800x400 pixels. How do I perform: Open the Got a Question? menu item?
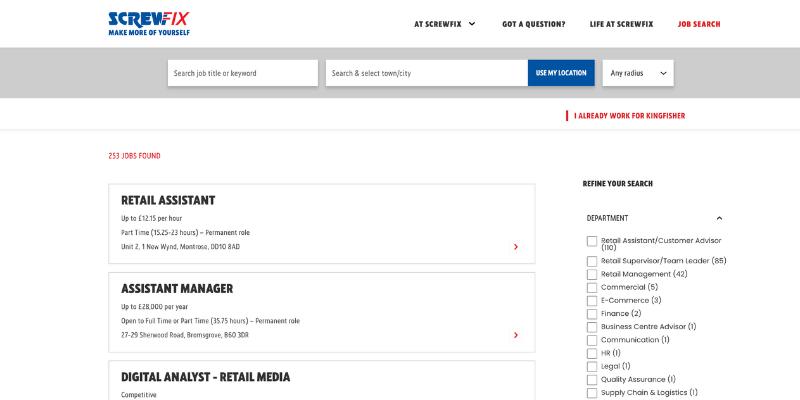pos(533,24)
